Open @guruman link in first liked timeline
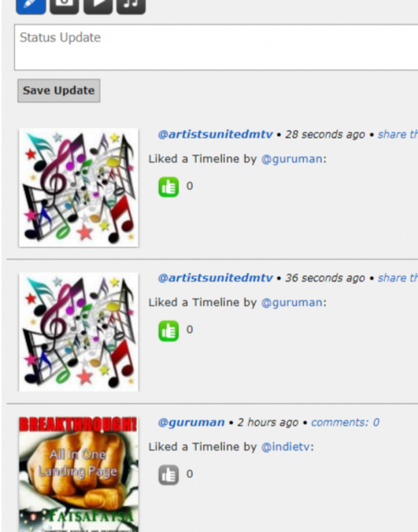Viewport: 418px width, 532px height. click(292, 159)
